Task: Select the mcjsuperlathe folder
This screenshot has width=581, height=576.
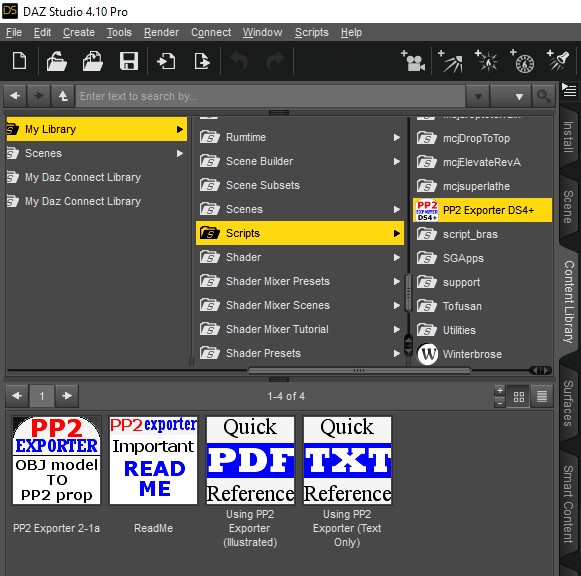Action: (482, 186)
